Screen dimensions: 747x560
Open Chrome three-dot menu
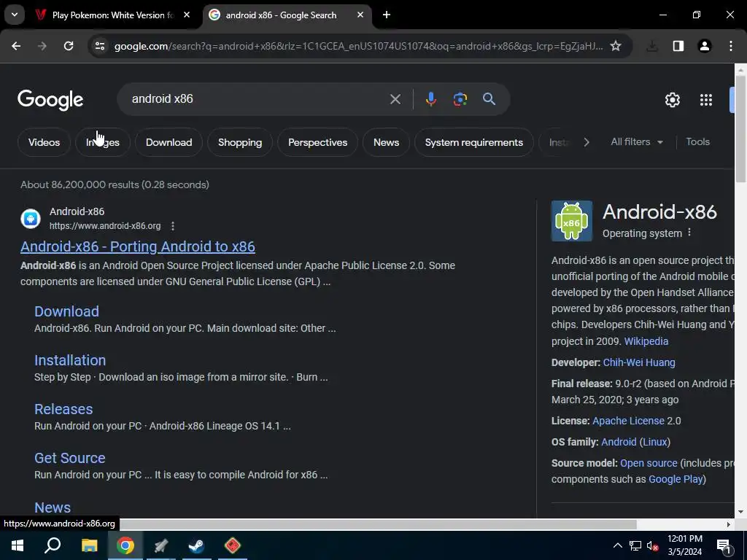coord(731,46)
